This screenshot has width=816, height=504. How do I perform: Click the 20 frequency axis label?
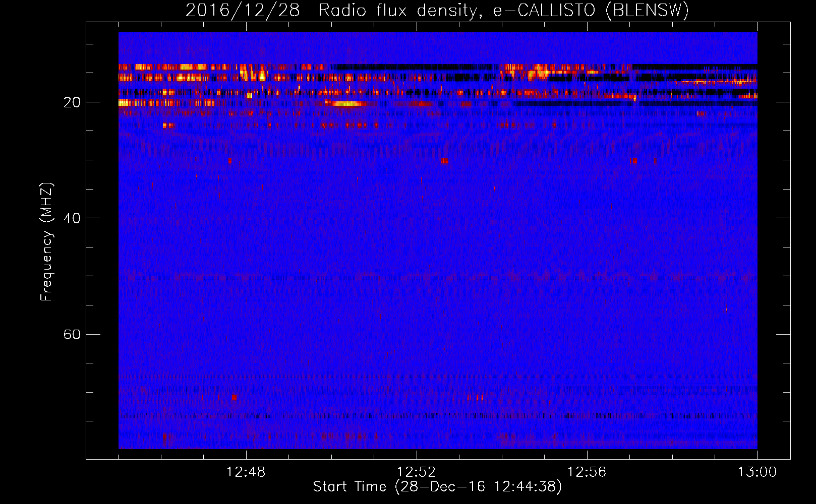pos(72,102)
